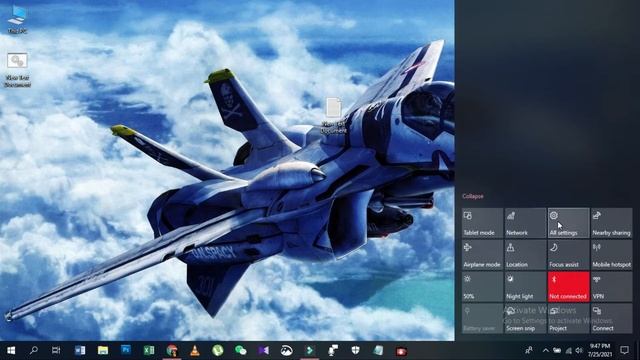This screenshot has height=360, width=640.
Task: Change brightness using the 50% tile
Action: [482, 287]
